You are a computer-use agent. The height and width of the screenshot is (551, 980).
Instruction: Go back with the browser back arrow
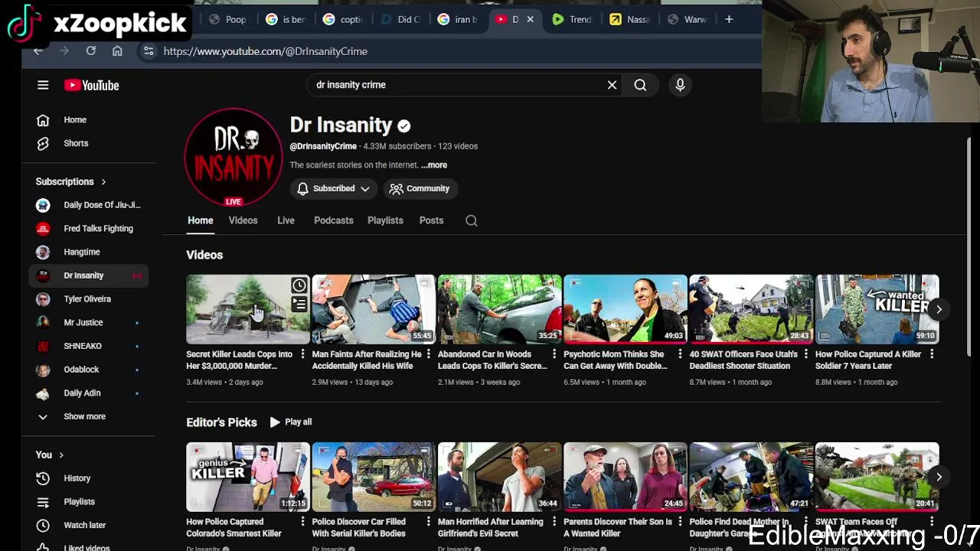click(x=38, y=51)
